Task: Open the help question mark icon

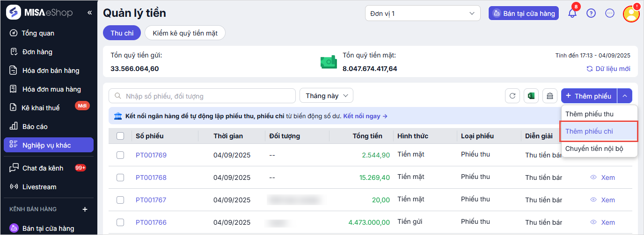Action: (591, 14)
